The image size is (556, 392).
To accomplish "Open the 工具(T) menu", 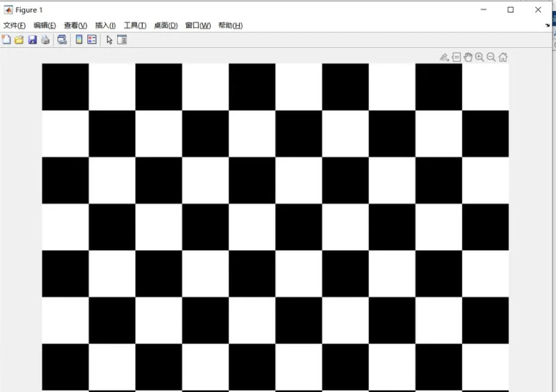I will point(135,26).
